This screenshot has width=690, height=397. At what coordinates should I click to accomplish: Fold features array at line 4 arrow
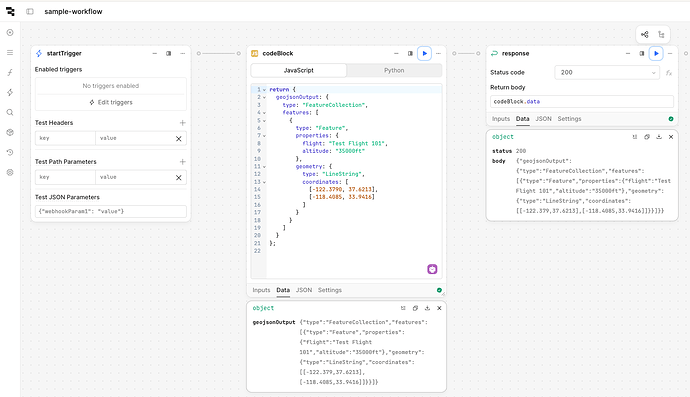click(x=264, y=113)
